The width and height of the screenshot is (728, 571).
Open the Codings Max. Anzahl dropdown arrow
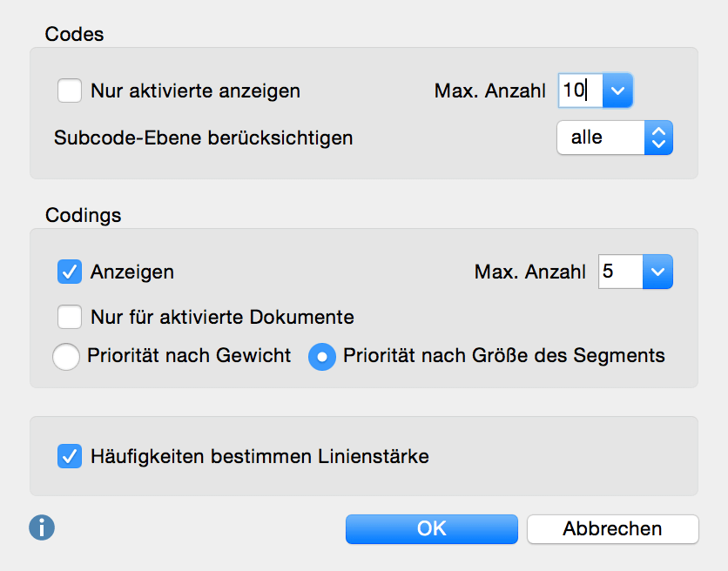[657, 272]
